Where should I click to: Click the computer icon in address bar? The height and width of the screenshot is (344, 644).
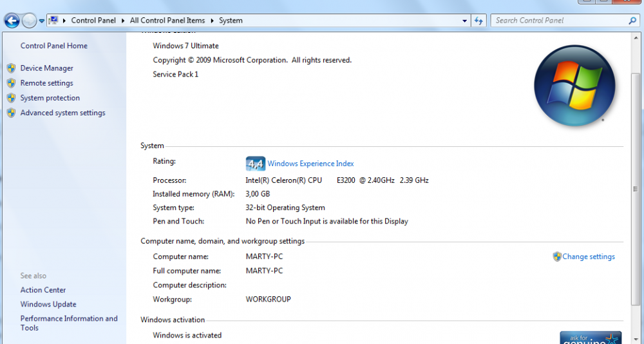tap(54, 20)
